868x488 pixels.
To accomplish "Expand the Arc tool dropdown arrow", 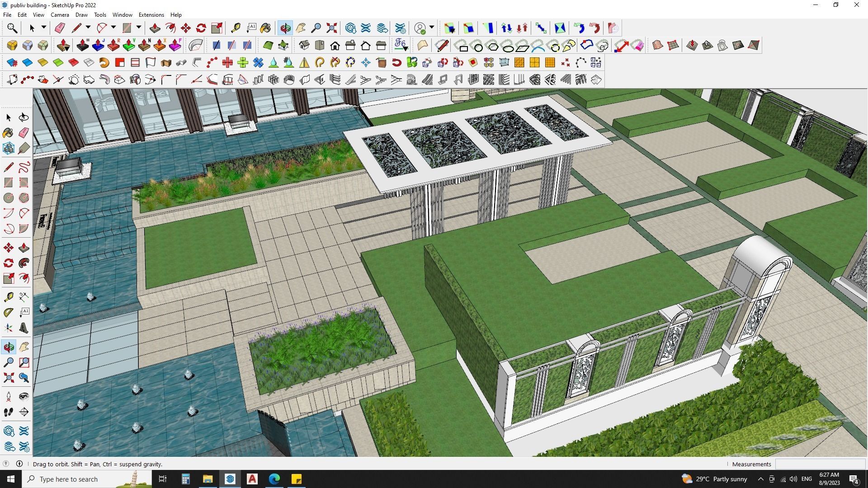I will point(113,28).
